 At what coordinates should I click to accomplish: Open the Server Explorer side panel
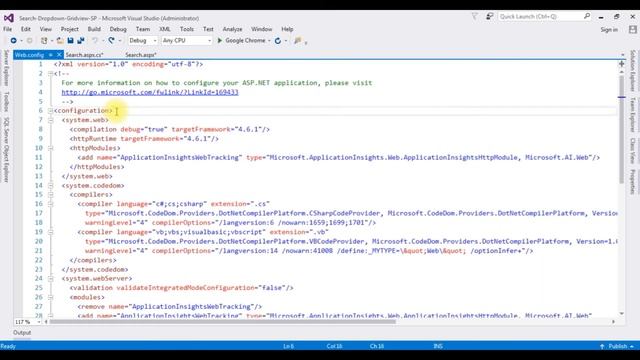pos(6,68)
